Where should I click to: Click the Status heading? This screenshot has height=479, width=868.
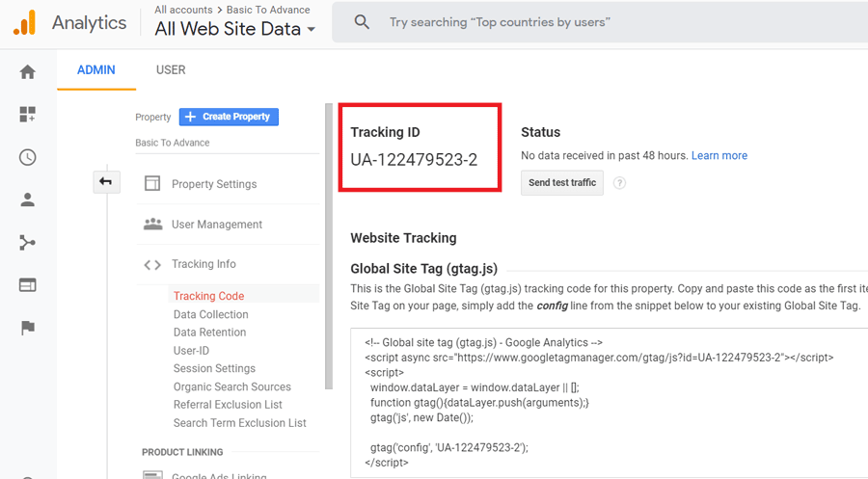(540, 132)
